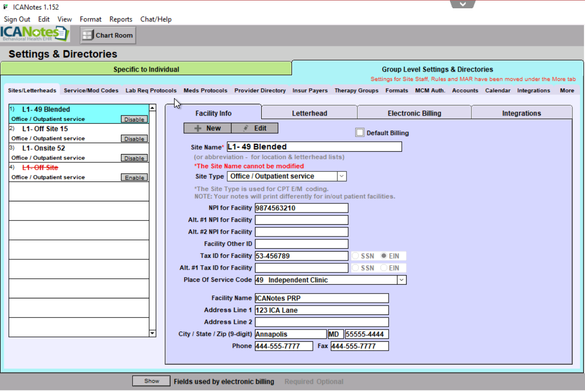Click the Edit pencil button
585x392 pixels.
(254, 128)
